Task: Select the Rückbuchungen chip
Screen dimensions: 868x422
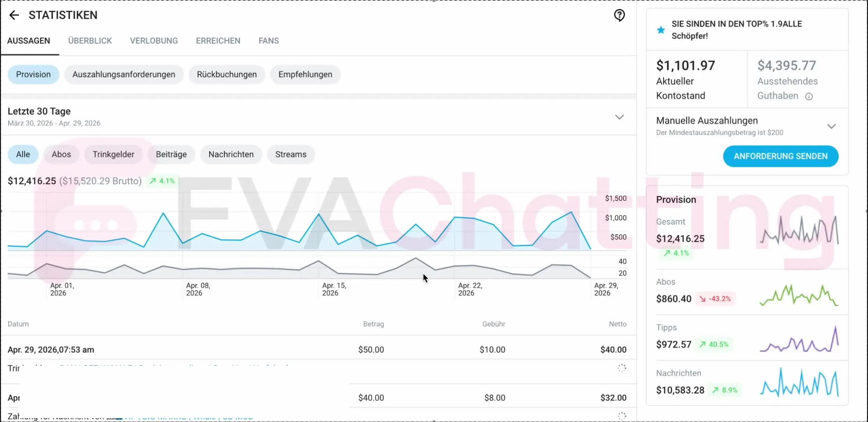Action: click(x=227, y=74)
